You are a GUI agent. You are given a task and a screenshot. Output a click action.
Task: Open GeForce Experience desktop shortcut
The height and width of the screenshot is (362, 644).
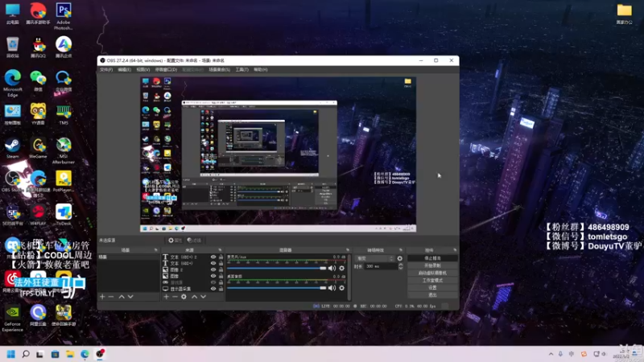point(13,318)
